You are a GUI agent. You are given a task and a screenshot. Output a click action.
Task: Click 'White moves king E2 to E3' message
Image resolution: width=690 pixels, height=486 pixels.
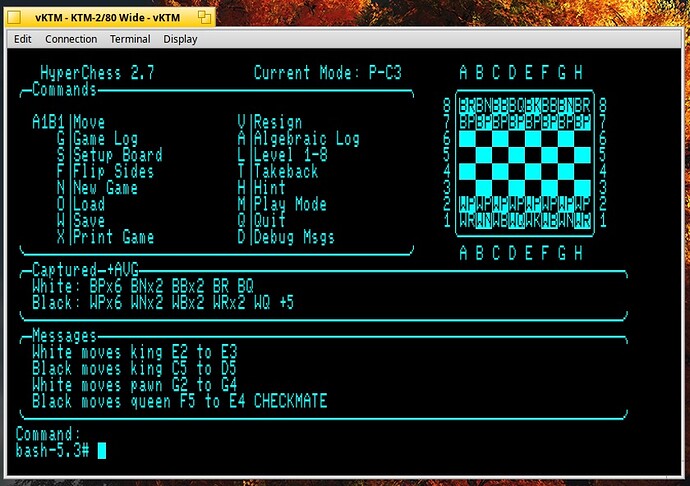(x=135, y=352)
